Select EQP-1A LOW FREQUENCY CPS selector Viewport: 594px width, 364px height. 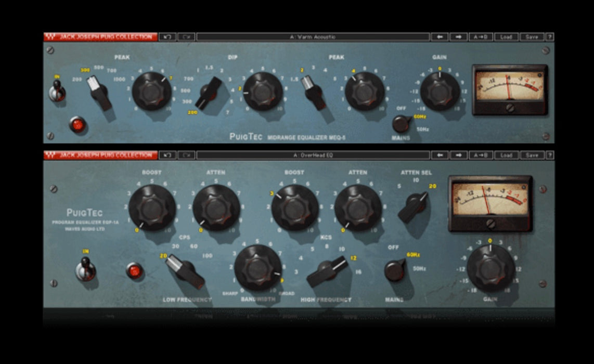click(x=185, y=271)
